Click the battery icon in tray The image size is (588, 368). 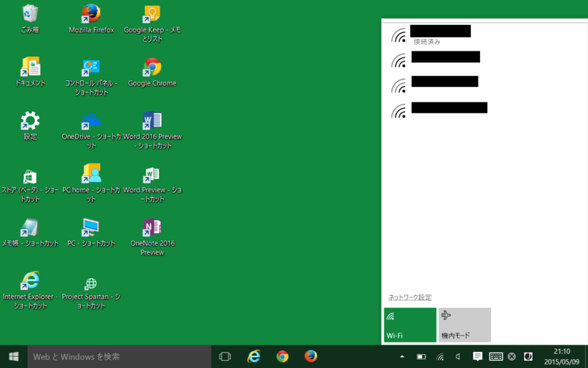click(421, 356)
